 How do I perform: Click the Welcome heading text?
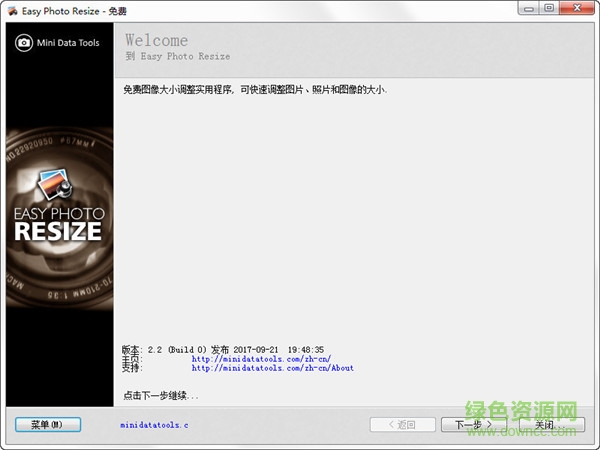pyautogui.click(x=156, y=41)
